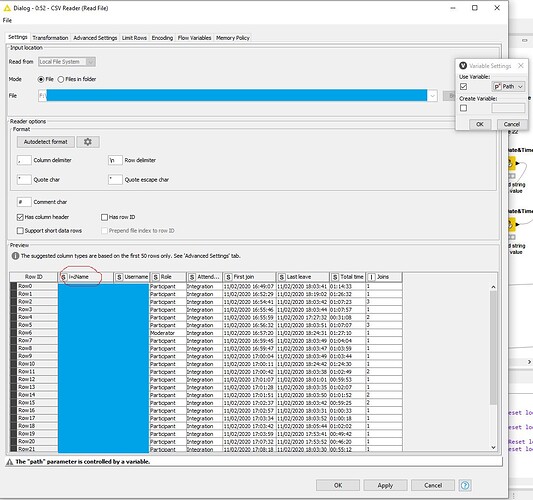Open the Encoding tab

click(162, 38)
